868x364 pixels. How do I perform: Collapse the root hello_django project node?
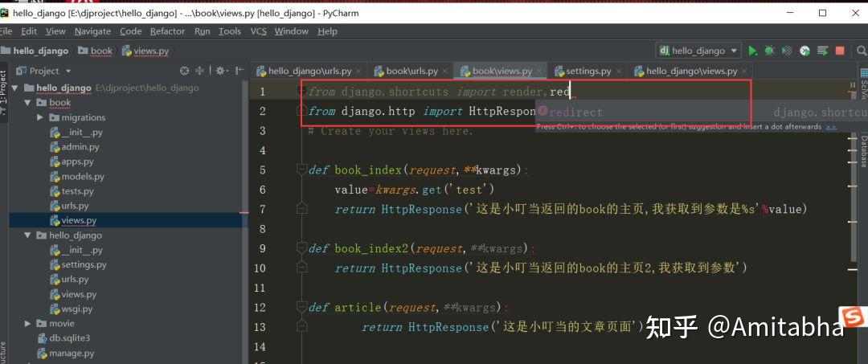14,88
